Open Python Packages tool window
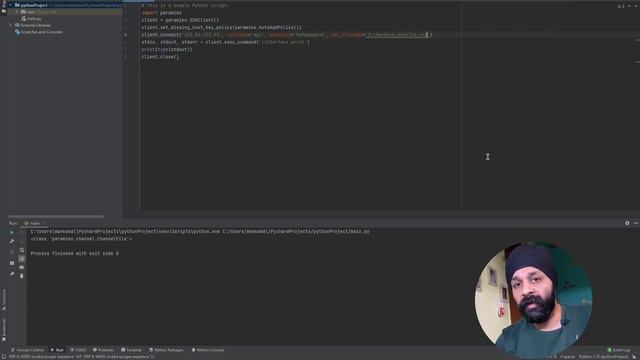 click(166, 350)
